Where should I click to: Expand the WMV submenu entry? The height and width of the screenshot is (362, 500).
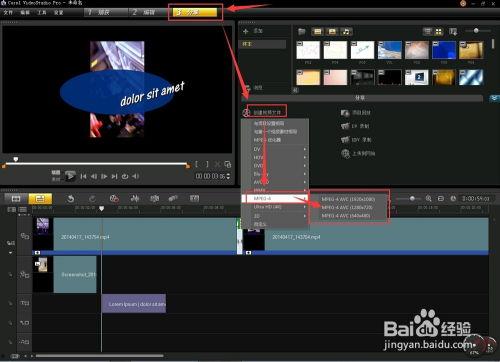coord(275,190)
